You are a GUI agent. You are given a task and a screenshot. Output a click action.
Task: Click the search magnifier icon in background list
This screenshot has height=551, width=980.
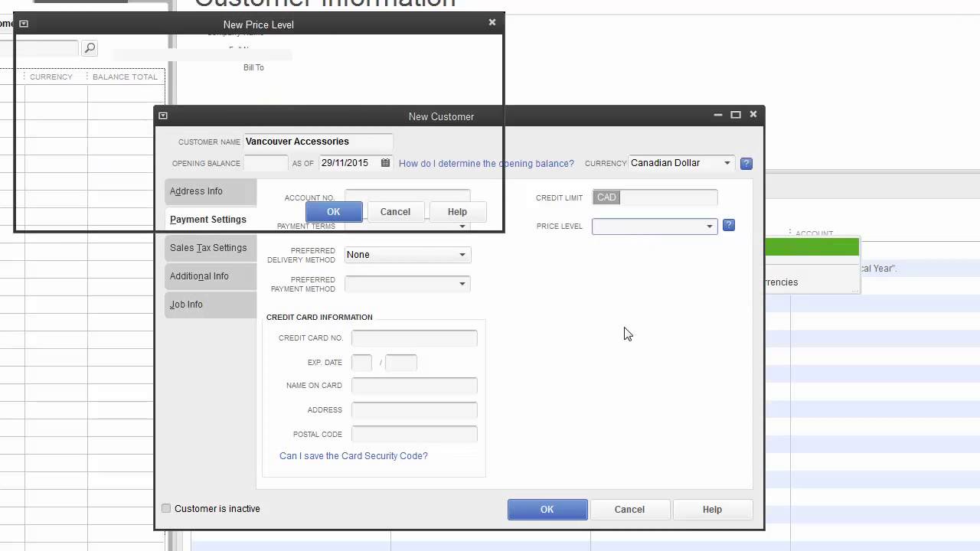pyautogui.click(x=90, y=48)
